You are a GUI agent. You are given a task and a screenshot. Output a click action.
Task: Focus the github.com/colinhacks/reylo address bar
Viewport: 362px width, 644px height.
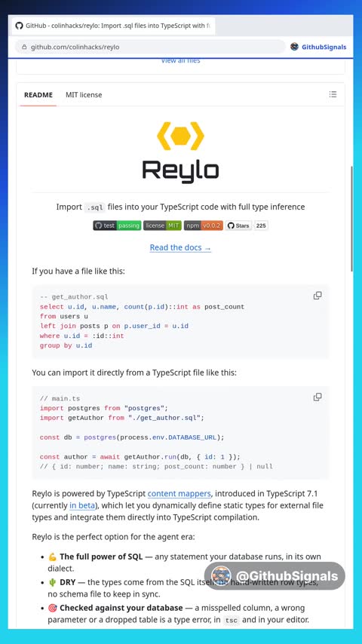point(150,47)
